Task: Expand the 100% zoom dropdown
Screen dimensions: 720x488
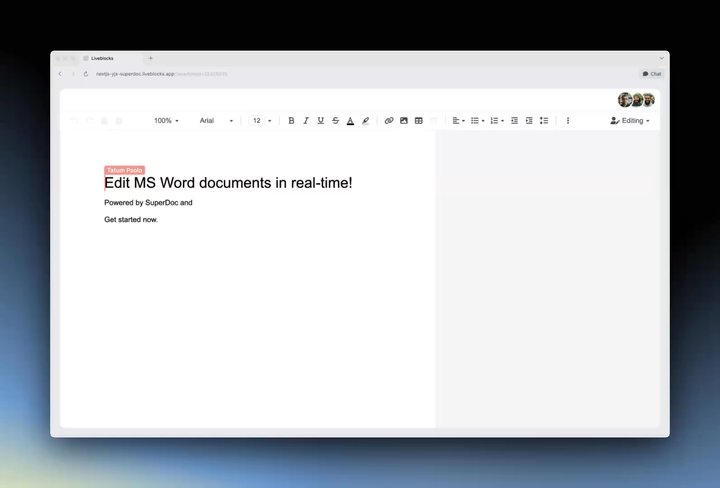Action: coord(166,121)
